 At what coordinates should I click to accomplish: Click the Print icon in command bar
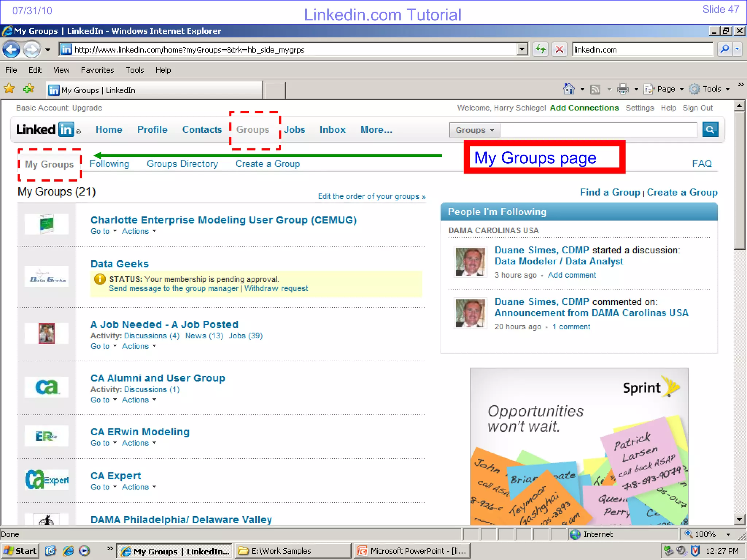coord(623,89)
